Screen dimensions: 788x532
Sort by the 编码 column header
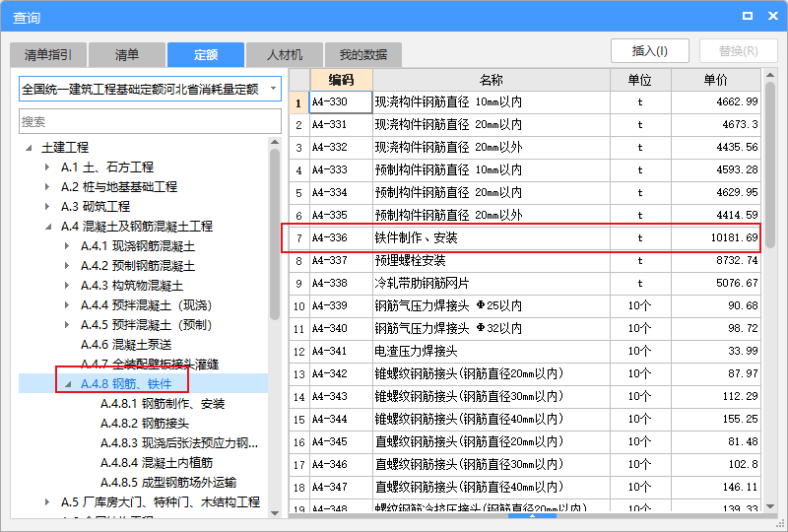[341, 80]
